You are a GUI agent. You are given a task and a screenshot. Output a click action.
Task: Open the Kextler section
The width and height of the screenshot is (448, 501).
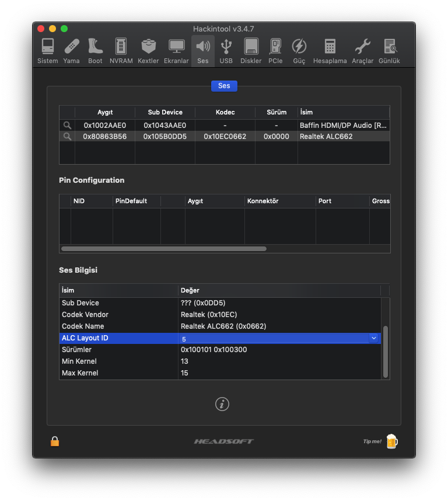(x=148, y=51)
